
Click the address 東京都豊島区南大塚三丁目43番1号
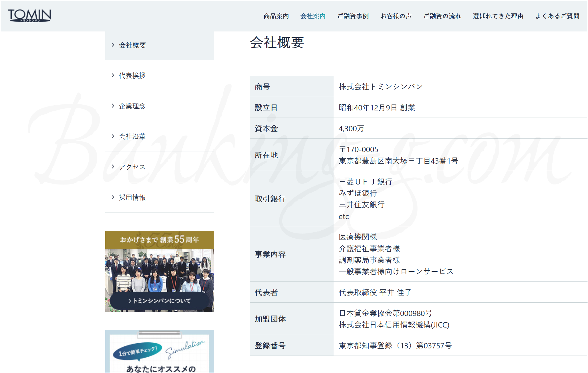(x=398, y=161)
